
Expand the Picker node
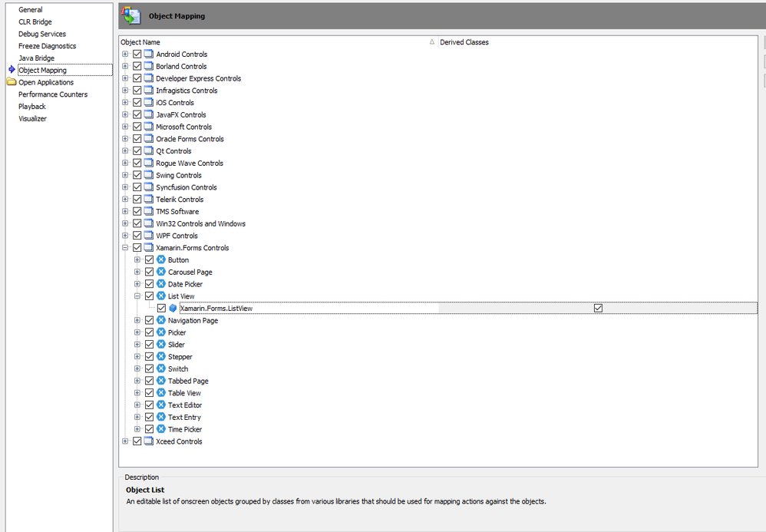(x=137, y=332)
